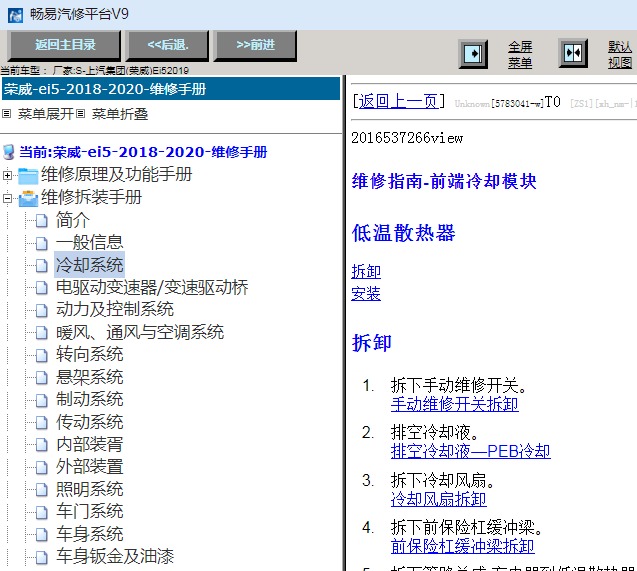This screenshot has height=571, width=637.
Task: Select the 维修拆装手册 folder
Action: pyautogui.click(x=91, y=198)
